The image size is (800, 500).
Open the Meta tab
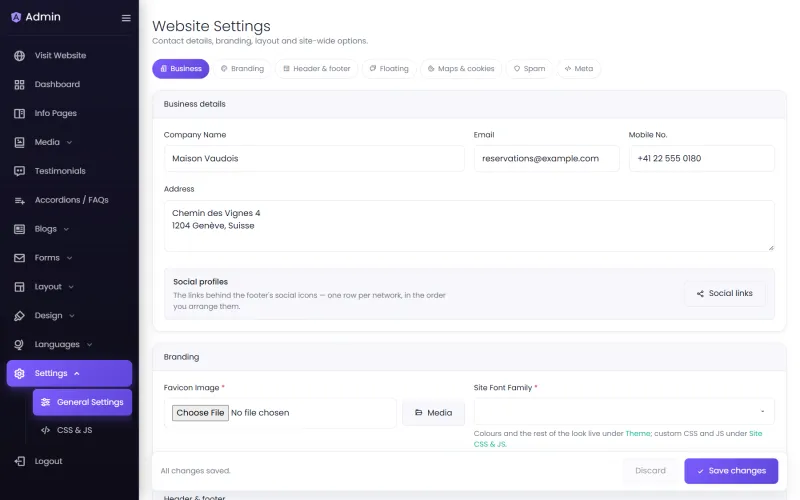coord(579,69)
